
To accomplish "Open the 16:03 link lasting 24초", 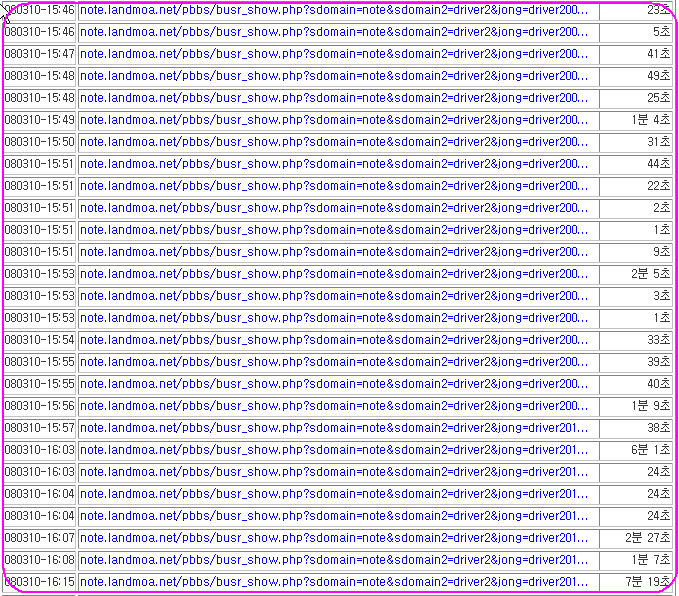I will coord(334,472).
